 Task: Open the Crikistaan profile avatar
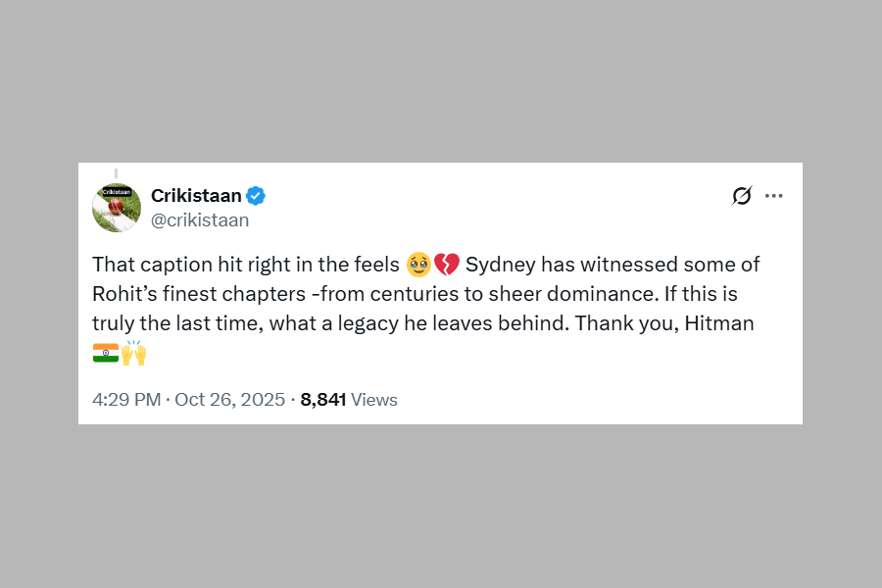click(x=117, y=207)
